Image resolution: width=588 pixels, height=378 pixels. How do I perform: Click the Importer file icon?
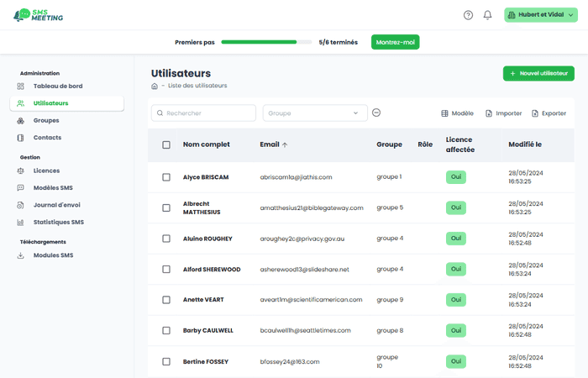(489, 113)
